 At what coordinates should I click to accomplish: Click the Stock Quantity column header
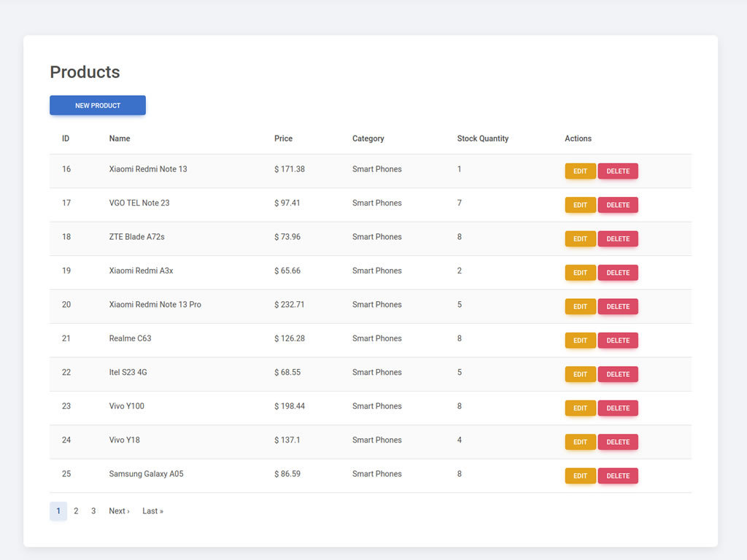pos(482,139)
